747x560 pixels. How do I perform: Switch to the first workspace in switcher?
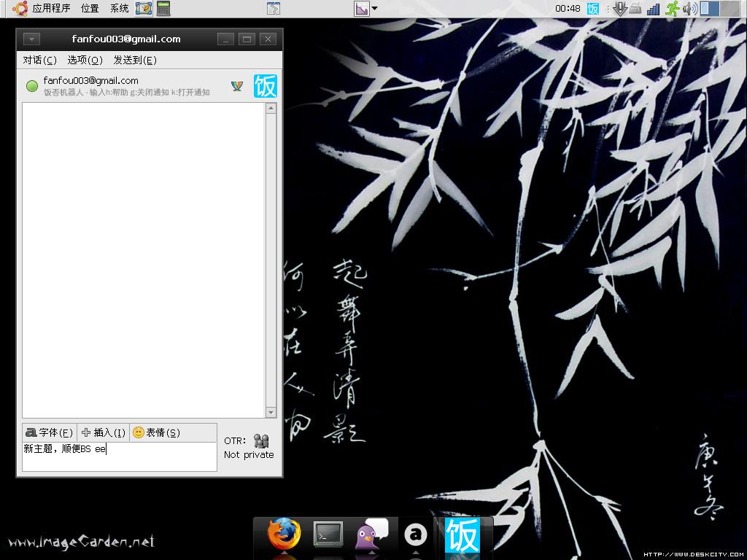(x=710, y=9)
